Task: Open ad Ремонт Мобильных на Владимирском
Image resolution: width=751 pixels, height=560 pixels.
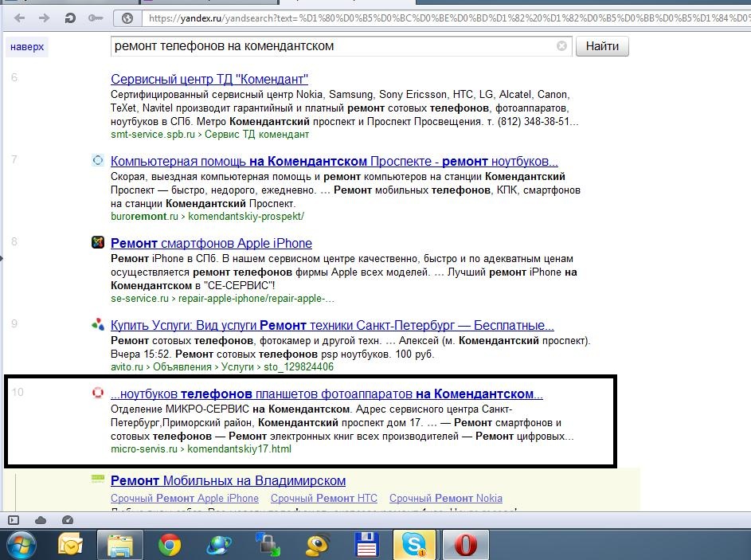Action: coord(228,480)
